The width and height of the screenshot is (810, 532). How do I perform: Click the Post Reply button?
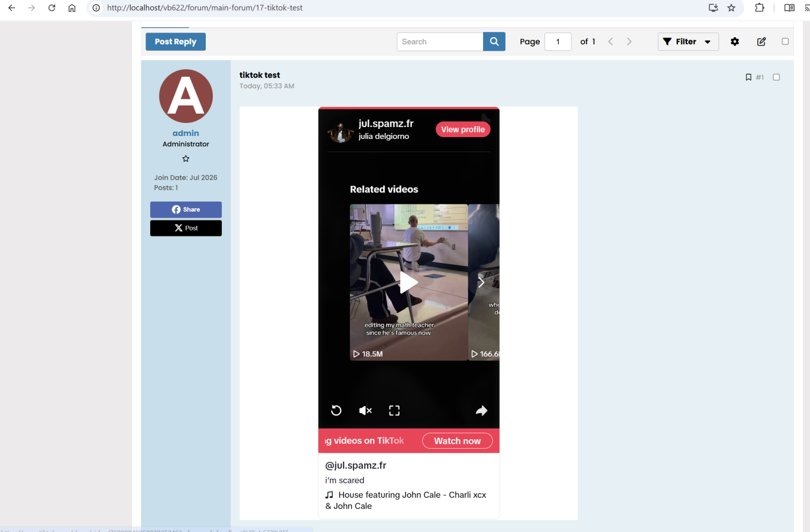(176, 41)
